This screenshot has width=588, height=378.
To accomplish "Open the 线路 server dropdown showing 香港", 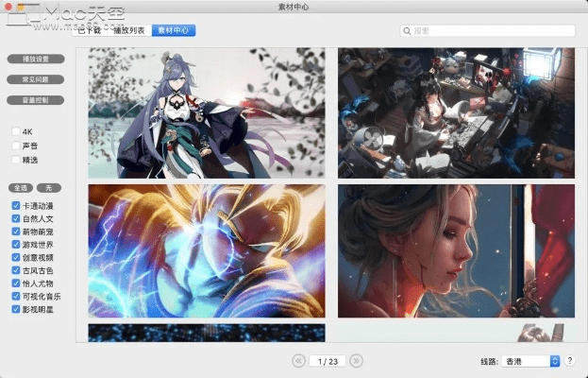I will tap(530, 362).
